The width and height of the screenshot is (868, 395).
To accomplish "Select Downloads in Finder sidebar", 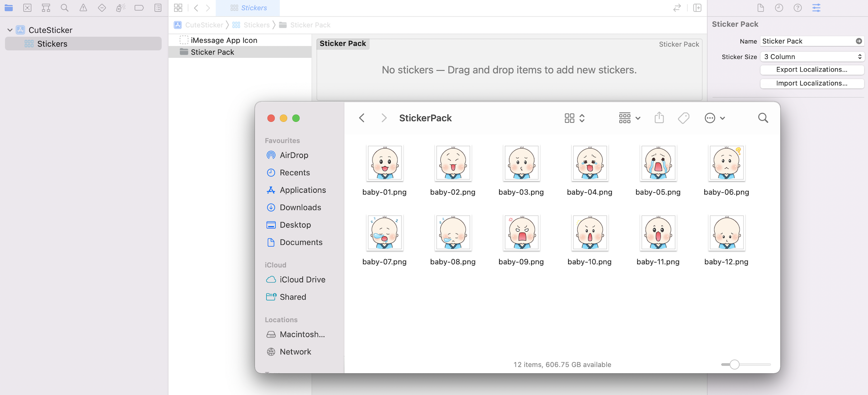I will point(300,207).
